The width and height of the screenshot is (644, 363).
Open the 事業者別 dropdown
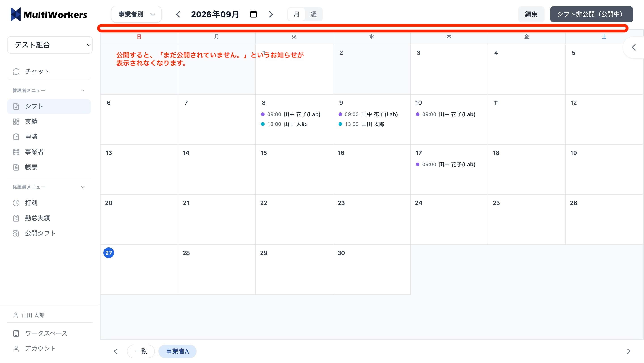point(136,14)
